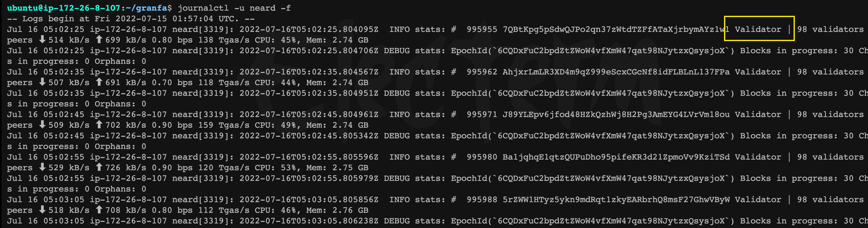
Task: Click the ubuntu@ip-172-26-8-107 prompt hostname
Action: pyautogui.click(x=64, y=8)
